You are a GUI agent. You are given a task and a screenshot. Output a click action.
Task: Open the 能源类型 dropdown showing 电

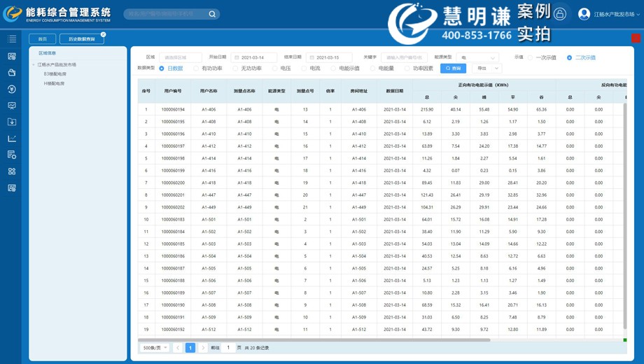[478, 57]
